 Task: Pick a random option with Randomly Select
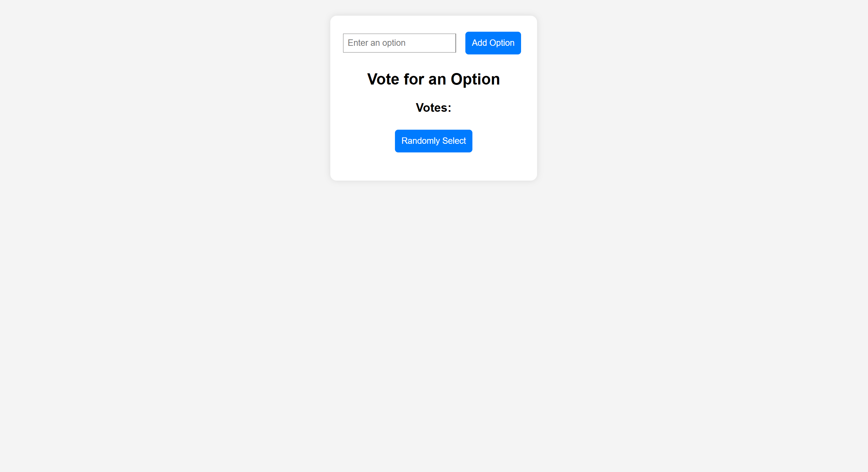pos(433,141)
